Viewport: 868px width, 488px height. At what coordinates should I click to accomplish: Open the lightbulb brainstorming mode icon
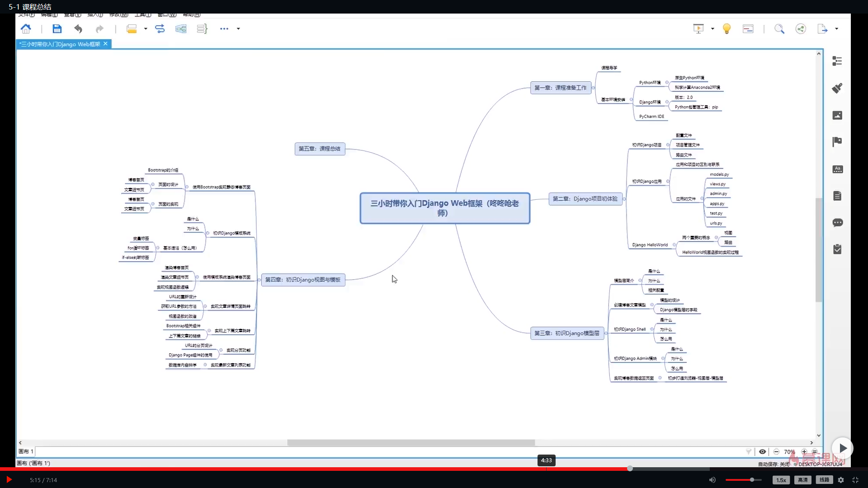click(x=726, y=29)
